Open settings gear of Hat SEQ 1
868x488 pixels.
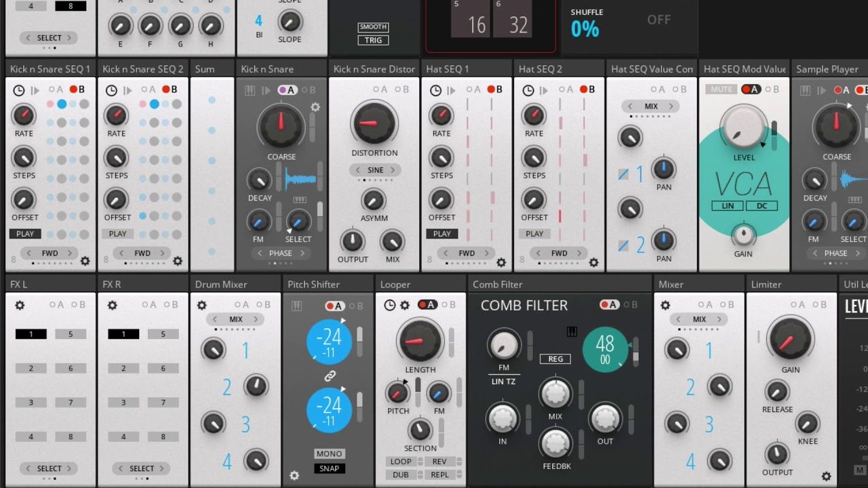point(501,262)
